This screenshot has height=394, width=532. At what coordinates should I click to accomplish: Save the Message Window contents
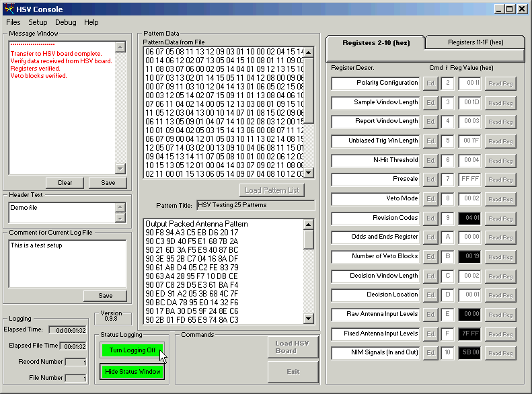click(108, 183)
